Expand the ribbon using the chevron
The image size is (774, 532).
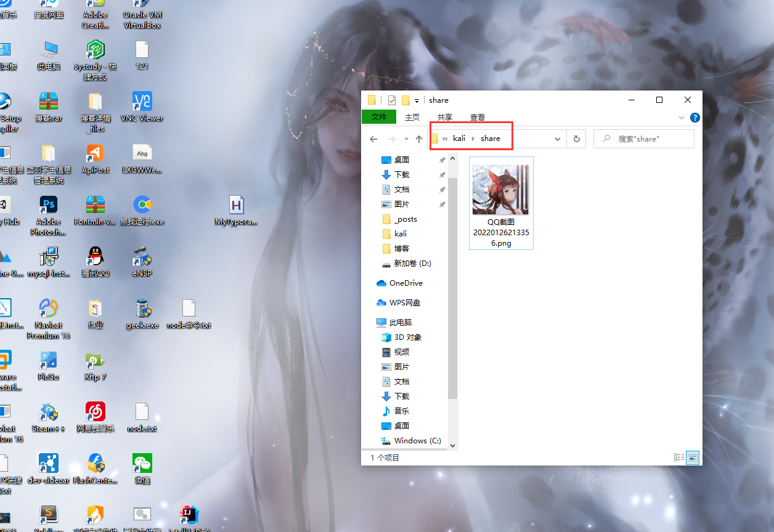682,118
